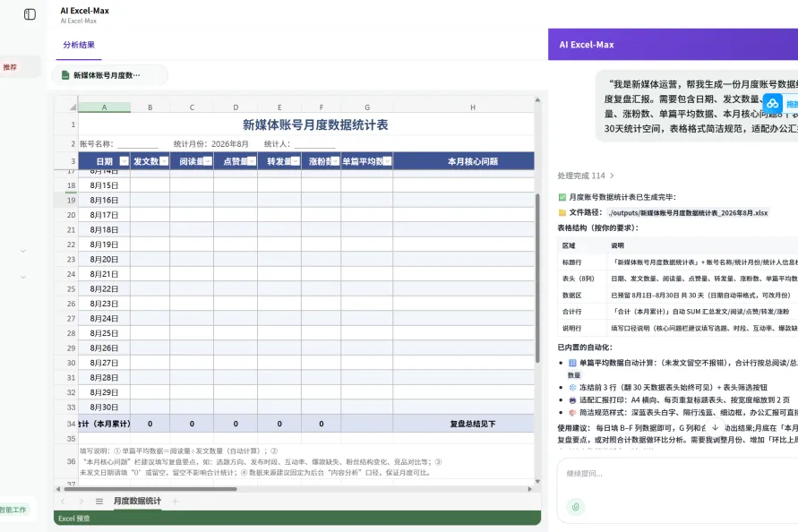Click the scroll-to-bottom arrow in chat
798x532 pixels.
[715, 427]
